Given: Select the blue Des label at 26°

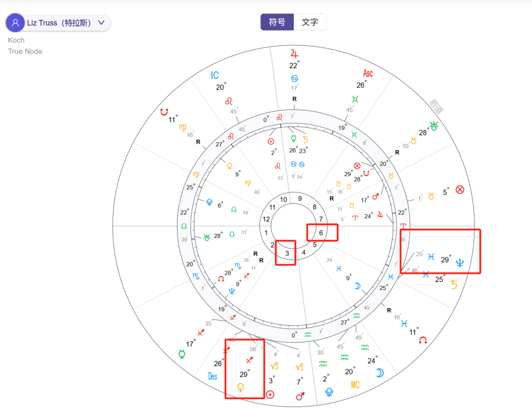Looking at the screenshot, I should (213, 376).
